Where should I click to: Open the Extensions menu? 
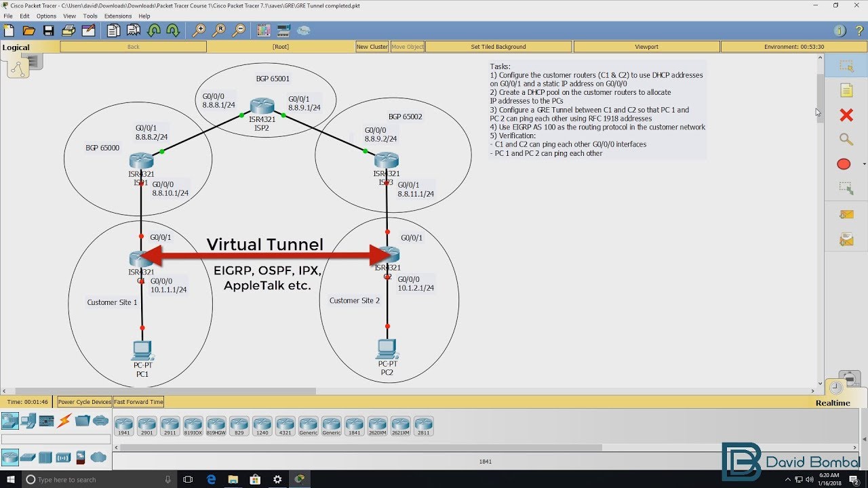[x=118, y=16]
